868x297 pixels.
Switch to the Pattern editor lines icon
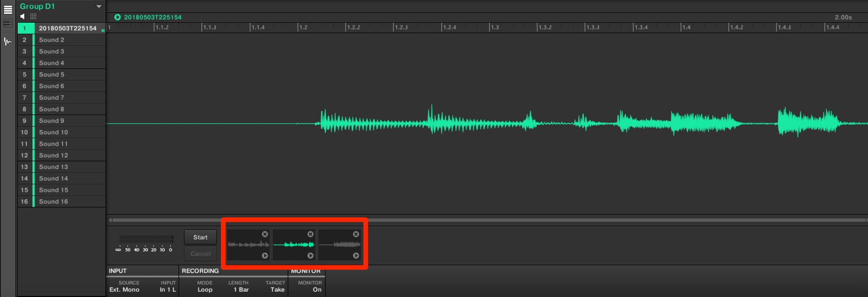[7, 9]
